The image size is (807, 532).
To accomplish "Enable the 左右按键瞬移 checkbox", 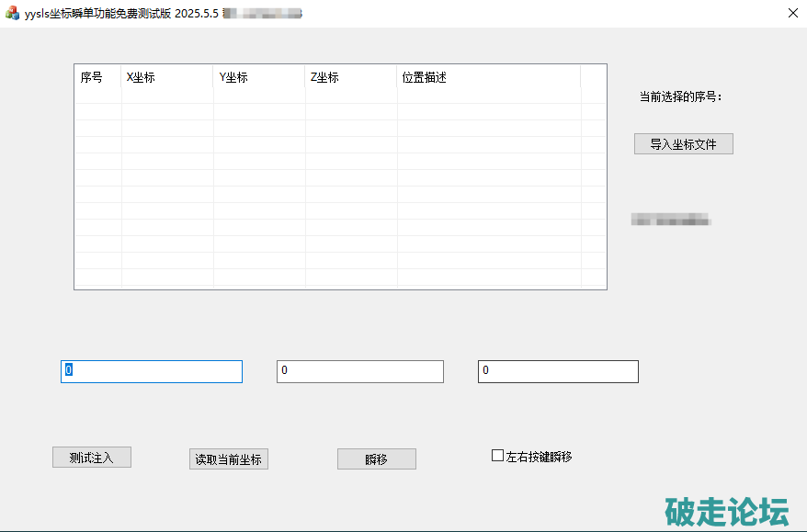I will coord(498,456).
